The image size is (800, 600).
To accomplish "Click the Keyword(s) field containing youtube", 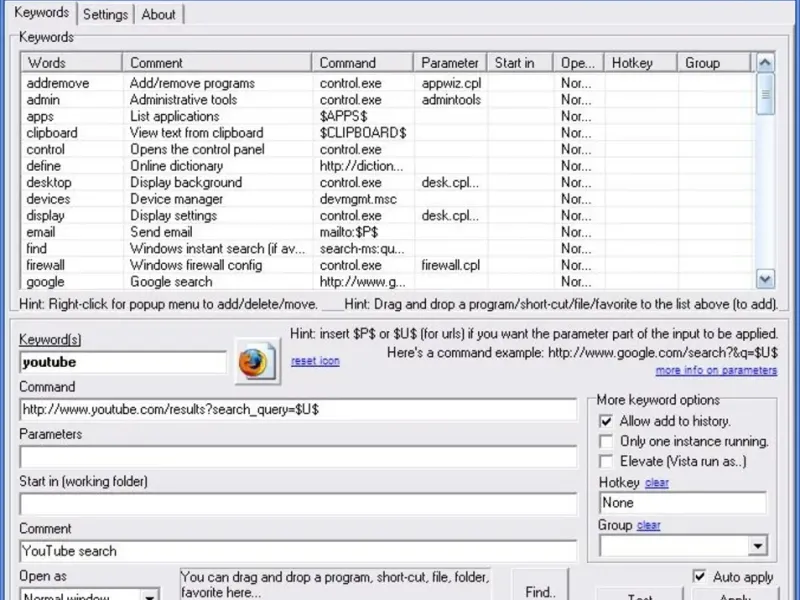I will point(123,362).
